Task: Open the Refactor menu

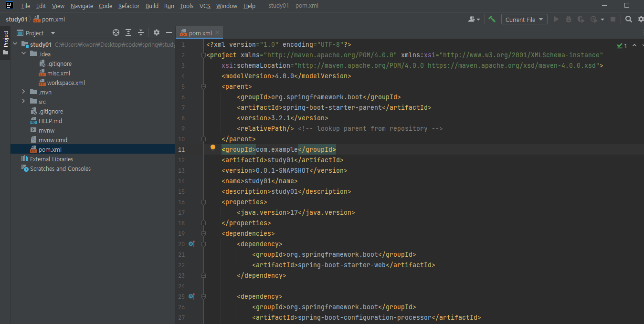Action: (129, 6)
